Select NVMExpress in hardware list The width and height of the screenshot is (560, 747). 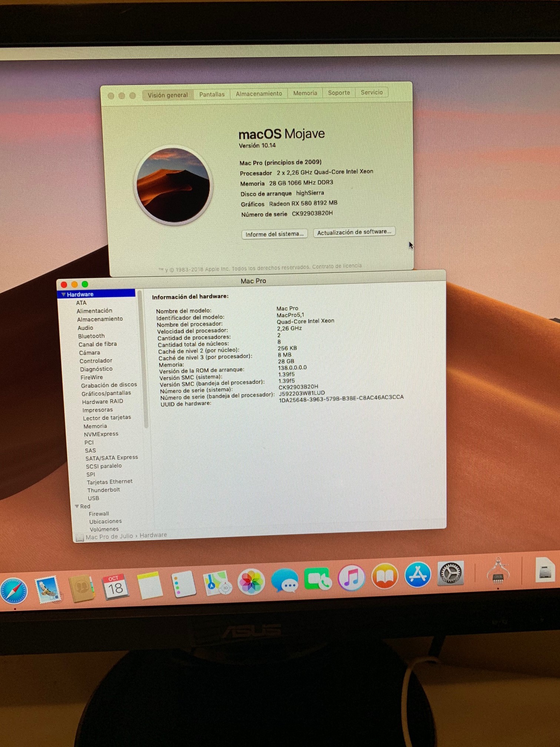click(x=101, y=434)
